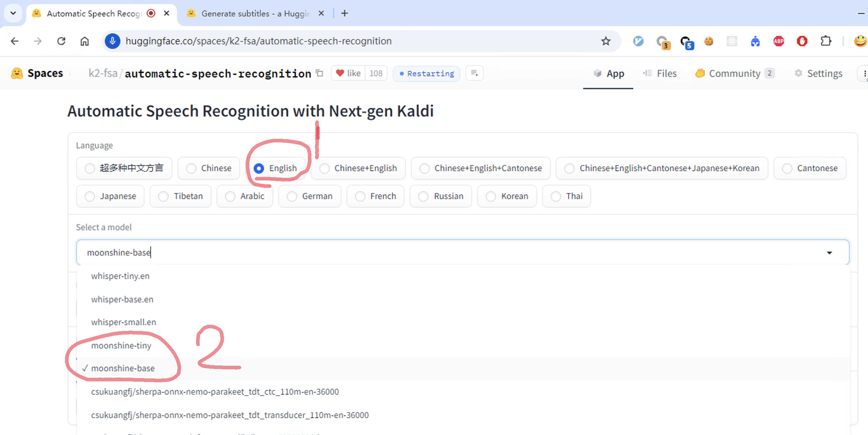Screen dimensions: 868x435
Task: Open the k2-fsa owner link
Action: 103,73
